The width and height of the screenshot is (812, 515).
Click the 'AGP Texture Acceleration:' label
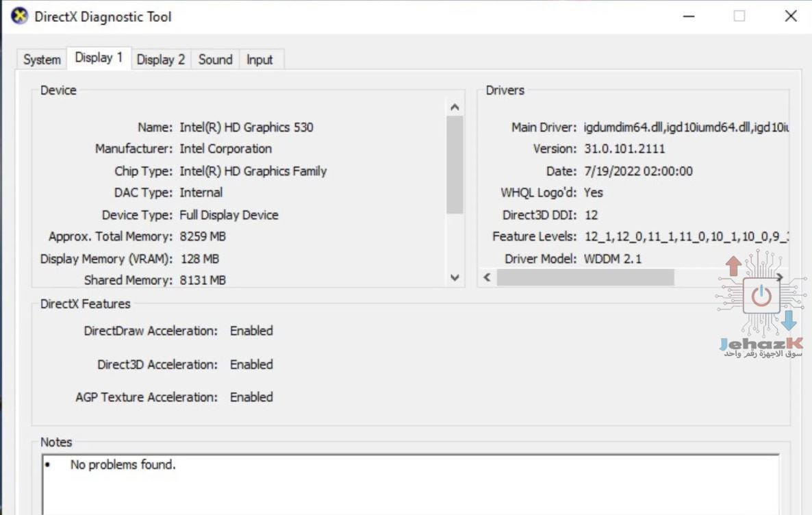147,397
